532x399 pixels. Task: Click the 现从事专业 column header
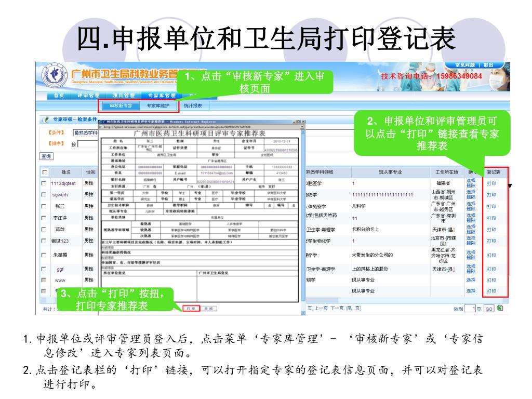[390, 172]
